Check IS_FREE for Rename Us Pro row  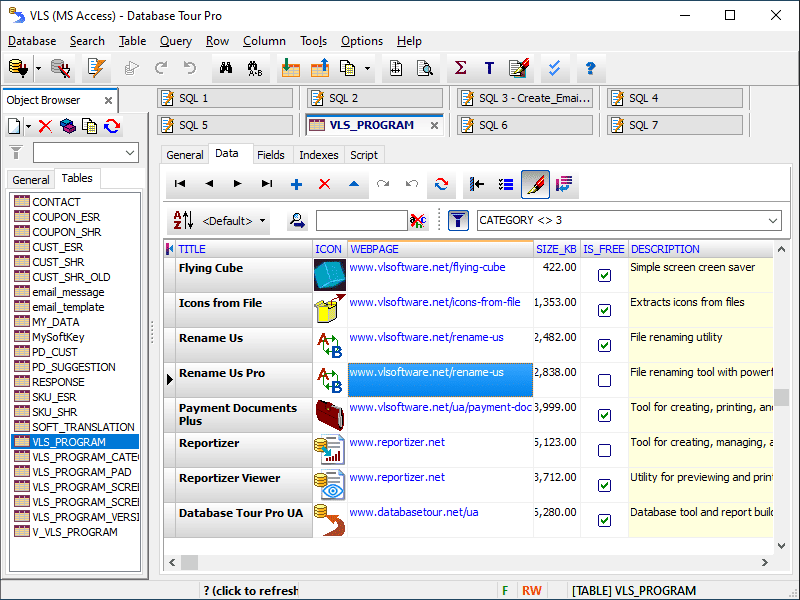604,380
